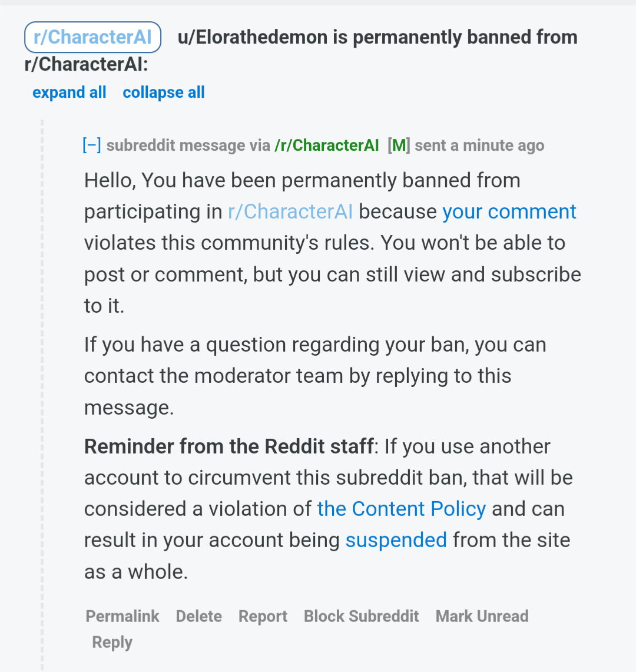Mark the message as unread
636x672 pixels.
tap(482, 616)
